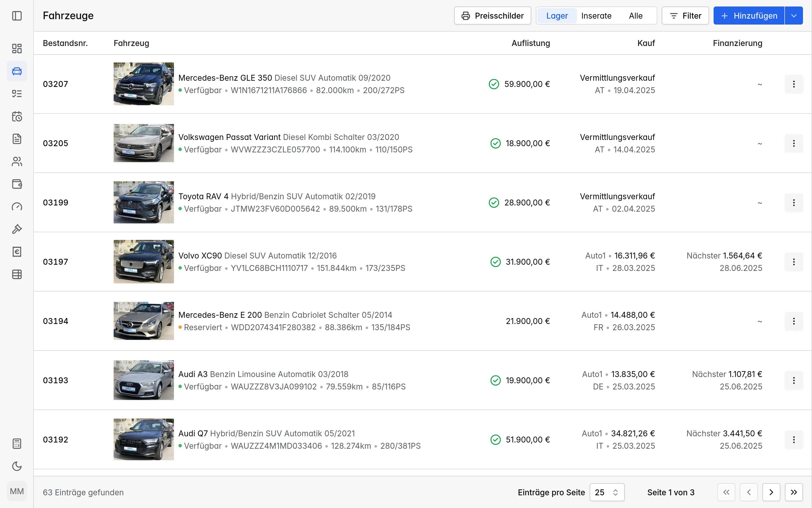Click the Bestandsnr. column header
The width and height of the screenshot is (812, 508).
click(x=65, y=43)
